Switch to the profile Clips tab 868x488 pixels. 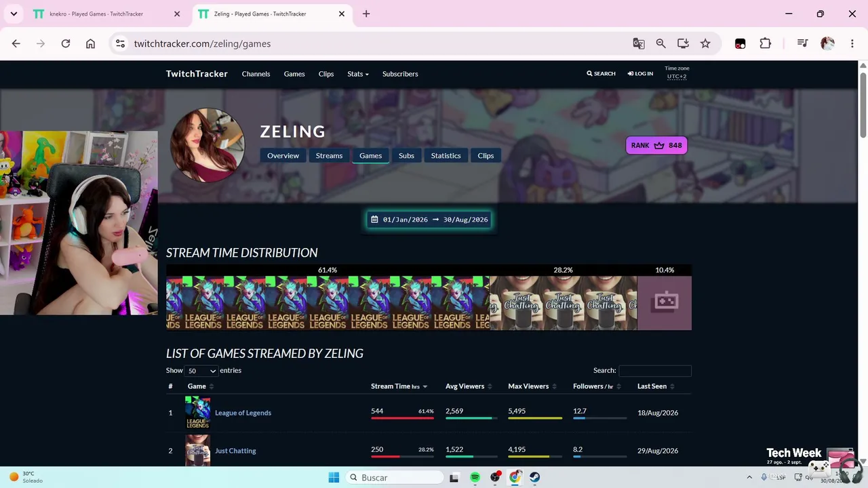click(x=486, y=156)
